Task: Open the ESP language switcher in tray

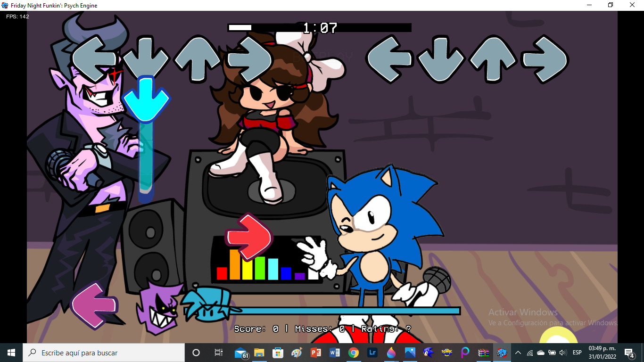Action: (577, 352)
